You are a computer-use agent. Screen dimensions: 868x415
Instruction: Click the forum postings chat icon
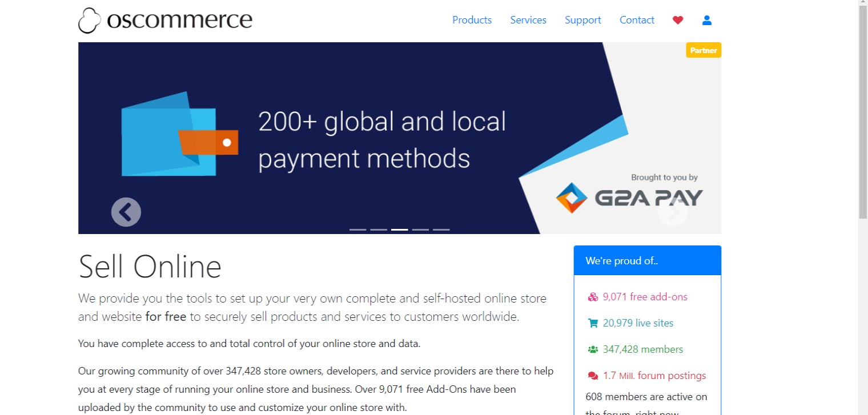click(x=593, y=376)
